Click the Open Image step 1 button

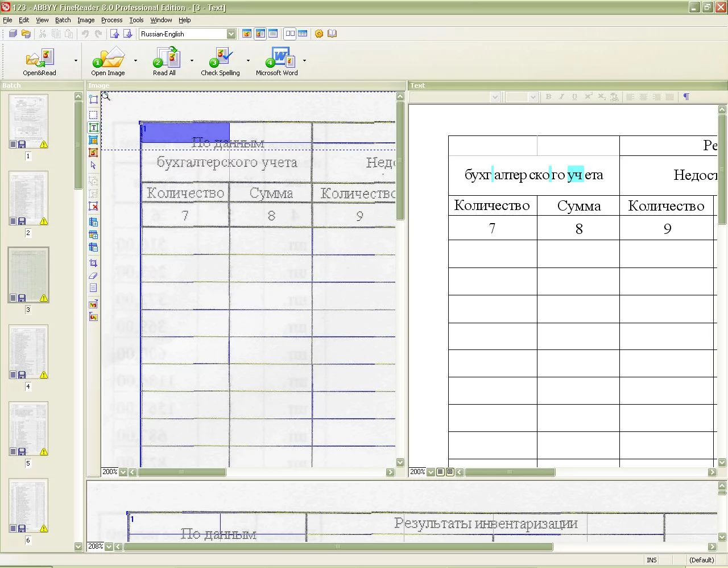(x=108, y=61)
